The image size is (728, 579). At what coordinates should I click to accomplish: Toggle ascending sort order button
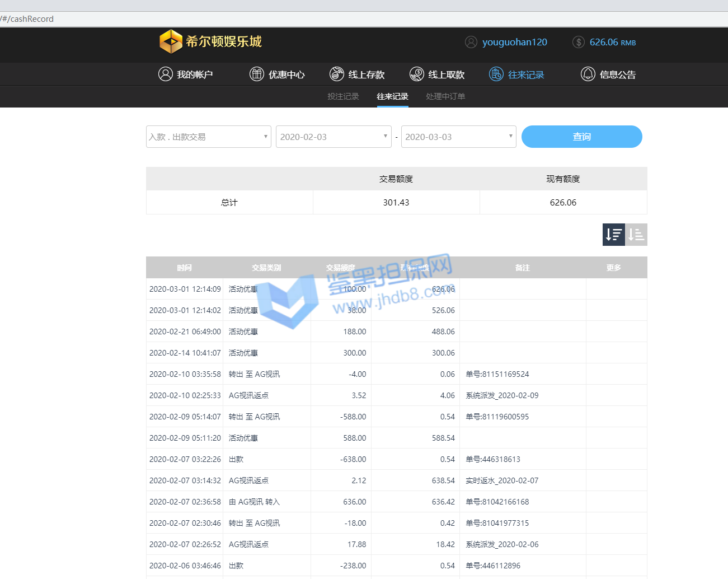(636, 235)
